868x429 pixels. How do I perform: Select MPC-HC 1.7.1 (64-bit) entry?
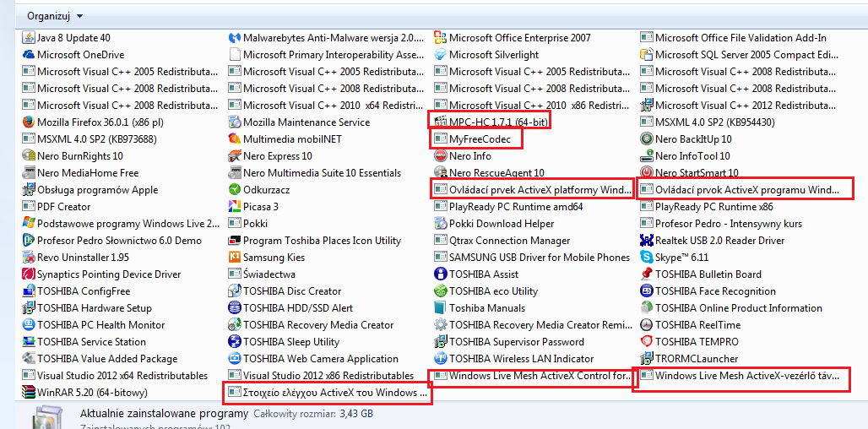(493, 122)
